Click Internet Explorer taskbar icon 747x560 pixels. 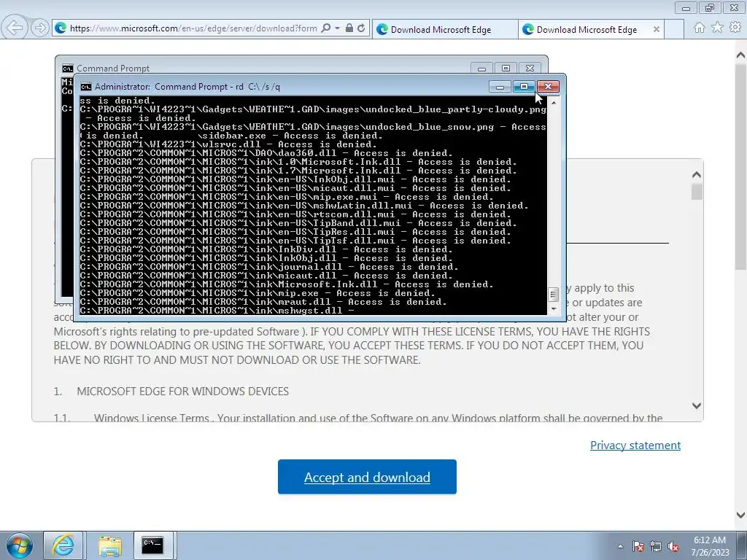point(63,545)
